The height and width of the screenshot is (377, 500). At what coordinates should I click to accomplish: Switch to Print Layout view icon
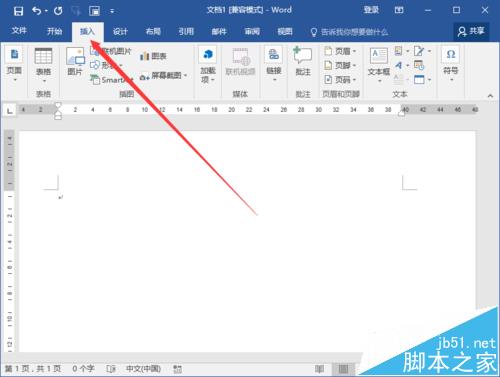(343, 369)
